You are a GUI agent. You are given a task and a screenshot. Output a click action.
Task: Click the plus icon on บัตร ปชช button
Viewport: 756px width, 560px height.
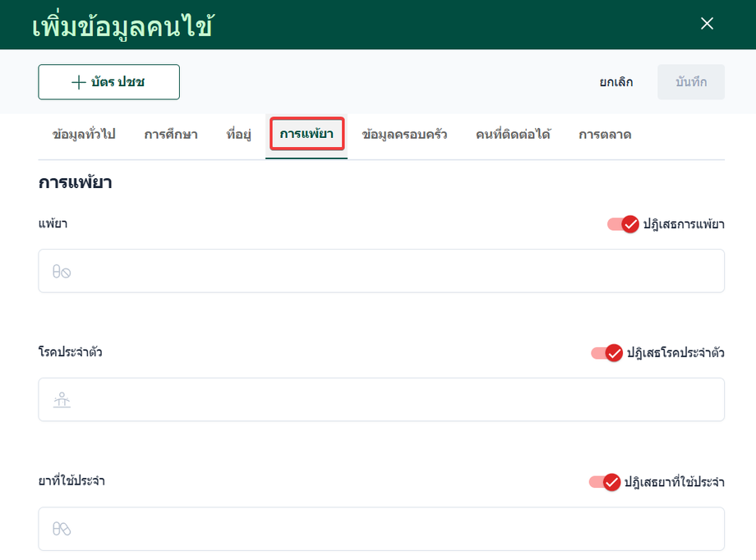[79, 82]
